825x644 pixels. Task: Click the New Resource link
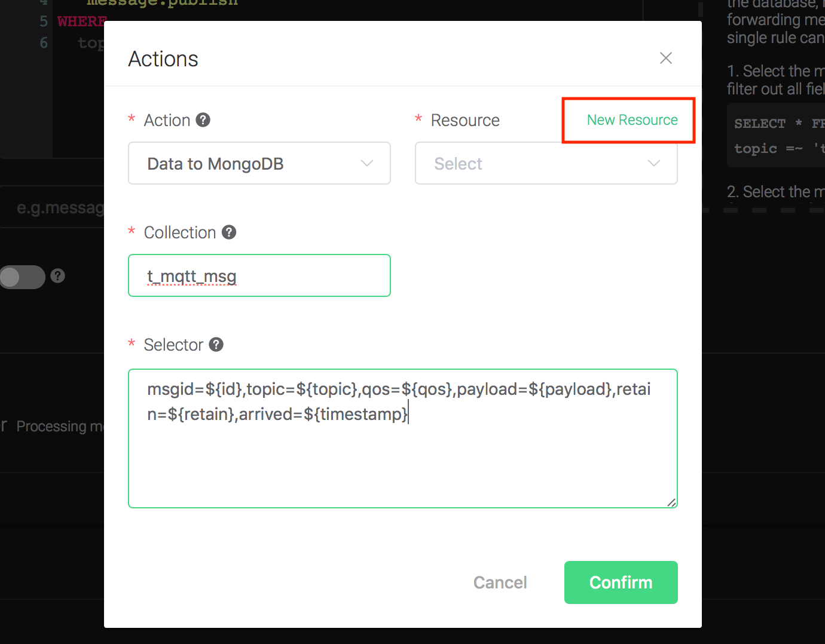coord(632,120)
